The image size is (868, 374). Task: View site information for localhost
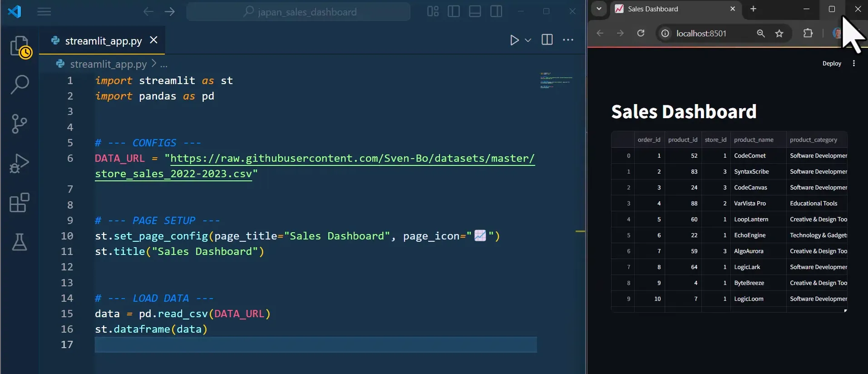coord(665,33)
